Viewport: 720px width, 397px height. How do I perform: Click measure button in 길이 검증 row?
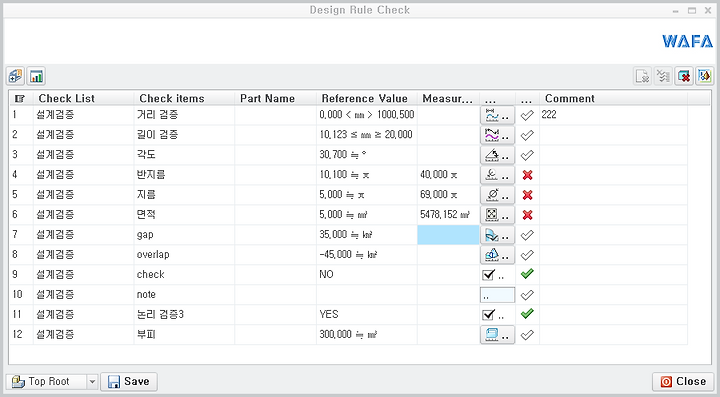497,135
